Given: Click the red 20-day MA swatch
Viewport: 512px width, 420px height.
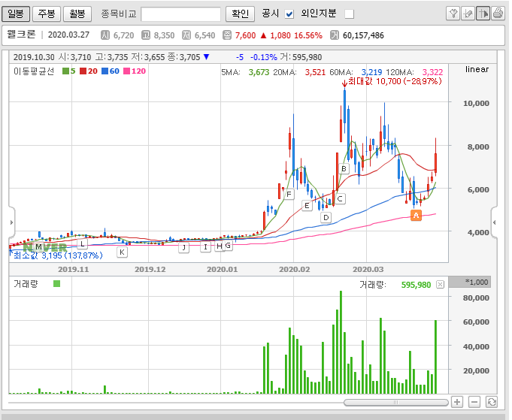Looking at the screenshot, I should point(83,71).
